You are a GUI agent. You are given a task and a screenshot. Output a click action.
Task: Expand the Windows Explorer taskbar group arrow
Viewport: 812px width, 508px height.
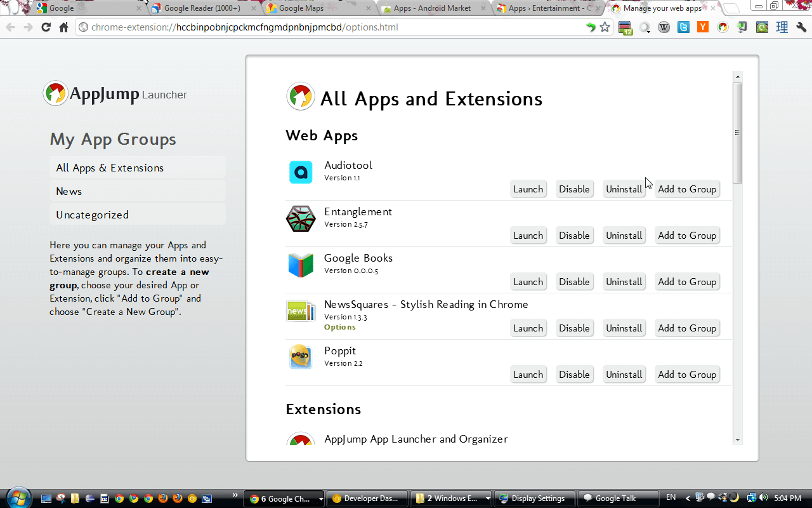pos(487,498)
